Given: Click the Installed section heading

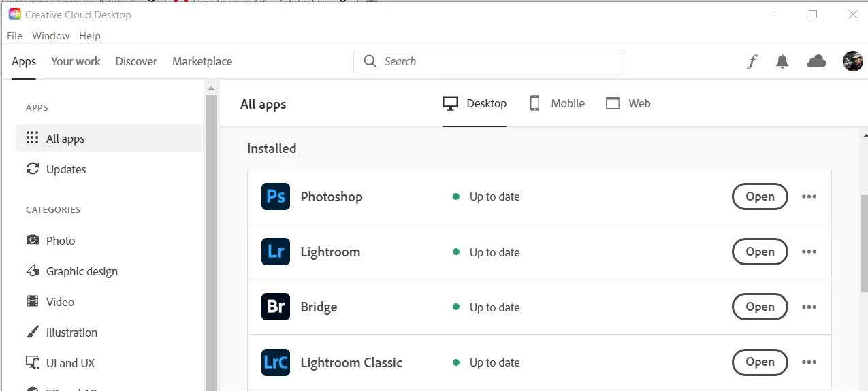Looking at the screenshot, I should pos(272,148).
